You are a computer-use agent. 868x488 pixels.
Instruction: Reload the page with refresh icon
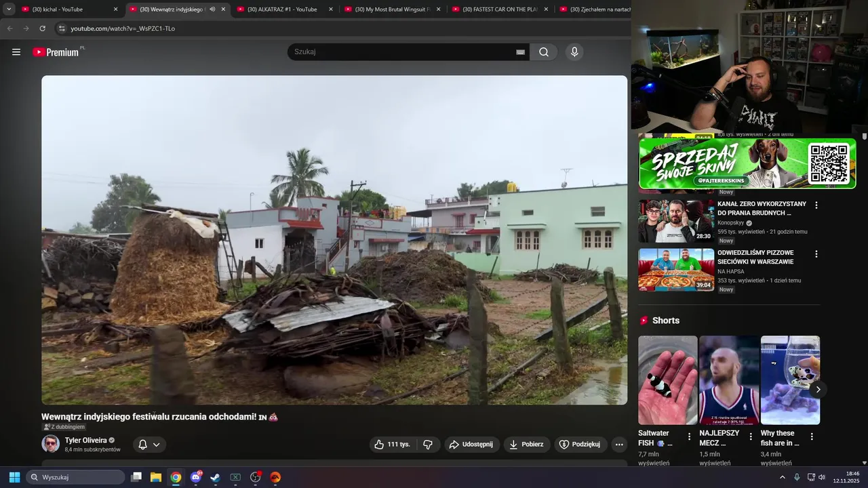pos(42,28)
